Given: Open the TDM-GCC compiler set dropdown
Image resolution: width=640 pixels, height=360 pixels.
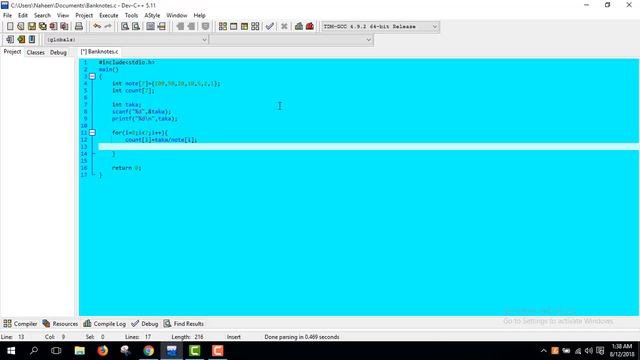Looking at the screenshot, I should 380,27.
